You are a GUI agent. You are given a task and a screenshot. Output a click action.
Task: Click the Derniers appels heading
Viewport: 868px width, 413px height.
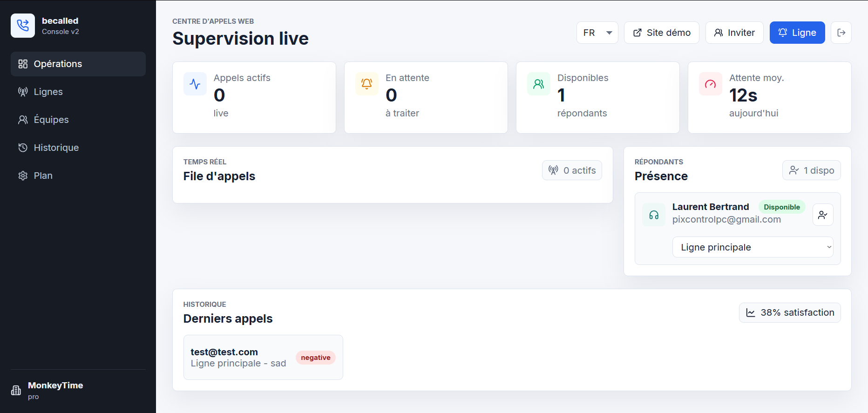coord(228,318)
